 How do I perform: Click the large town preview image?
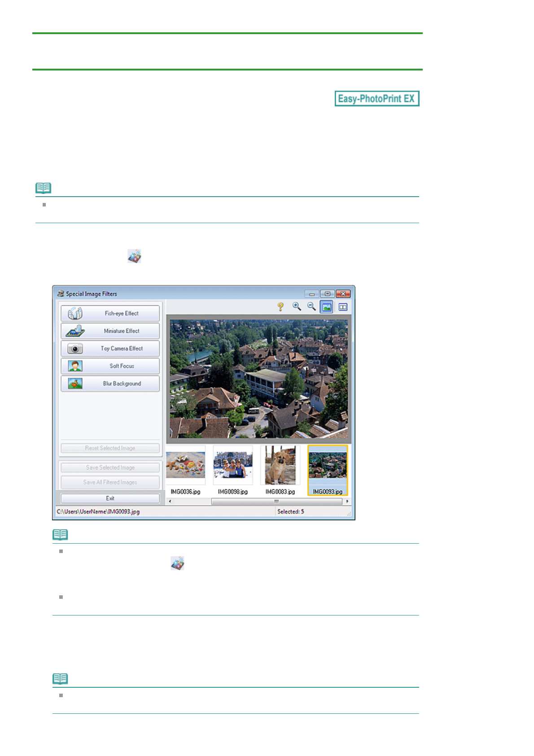pyautogui.click(x=259, y=379)
